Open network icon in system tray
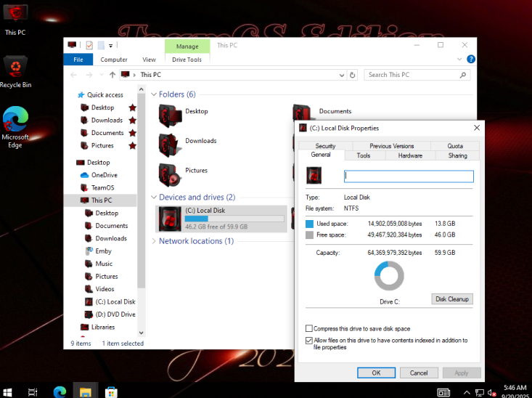532x398 pixels. [480, 393]
